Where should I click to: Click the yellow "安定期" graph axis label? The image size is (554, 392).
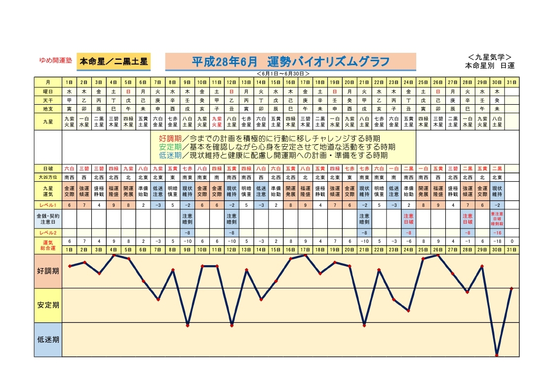point(48,305)
